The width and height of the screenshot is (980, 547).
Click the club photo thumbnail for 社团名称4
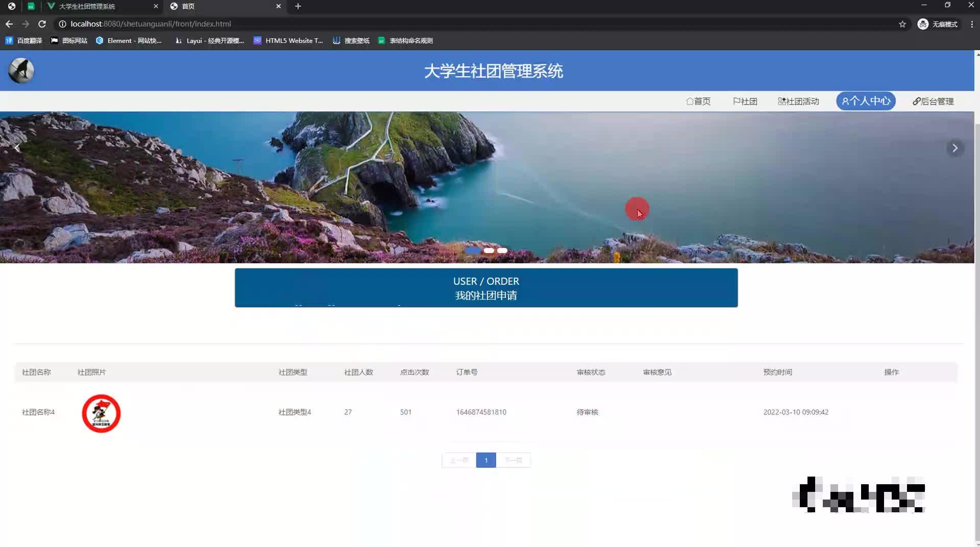pyautogui.click(x=101, y=413)
